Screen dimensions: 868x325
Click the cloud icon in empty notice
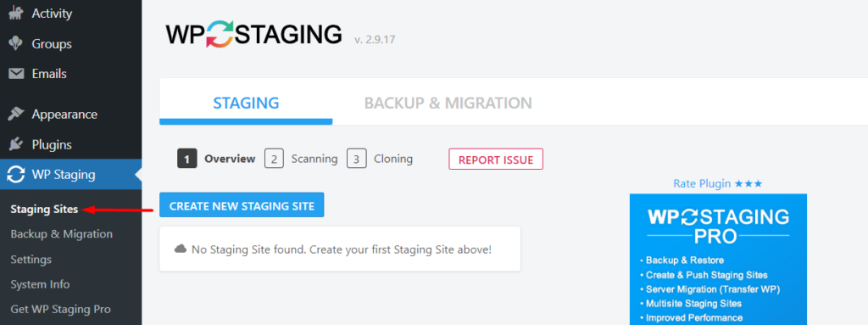point(181,249)
